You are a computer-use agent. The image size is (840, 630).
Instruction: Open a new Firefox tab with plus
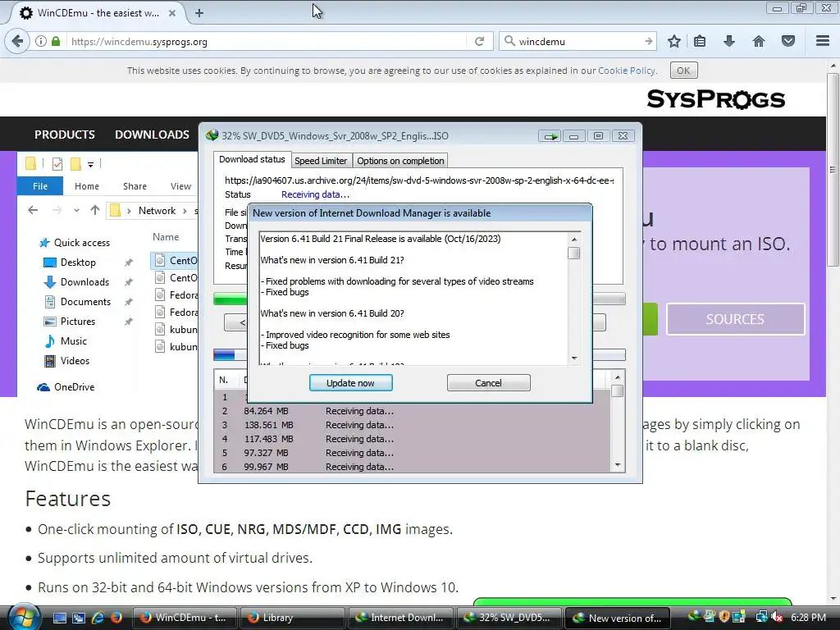[x=199, y=13]
